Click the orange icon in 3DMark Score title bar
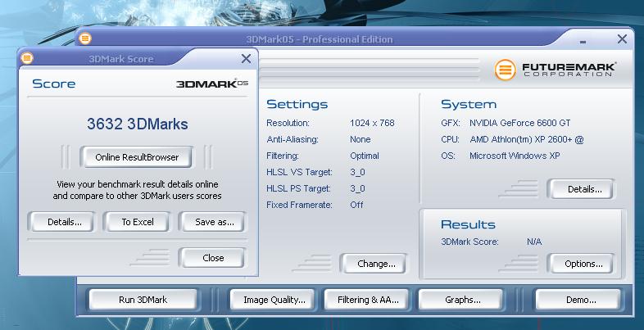Image resolution: width=644 pixels, height=330 pixels. [x=27, y=58]
